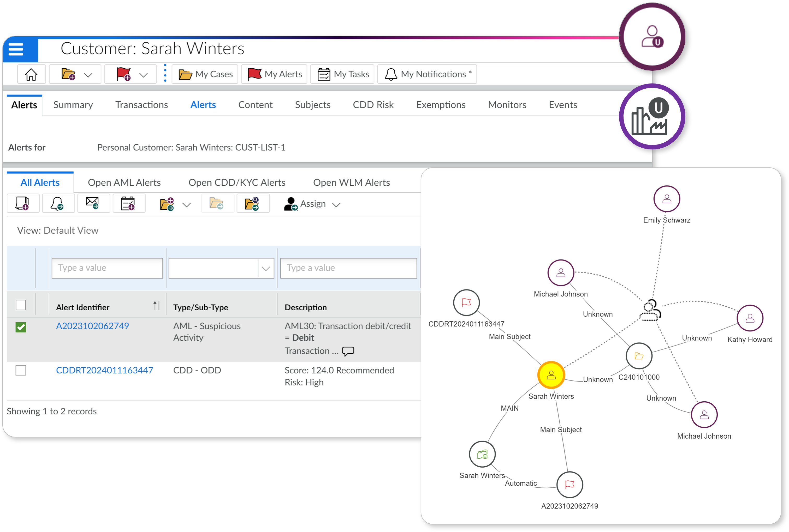Image resolution: width=789 pixels, height=532 pixels.
Task: Click the add task calendar icon
Action: 128,204
